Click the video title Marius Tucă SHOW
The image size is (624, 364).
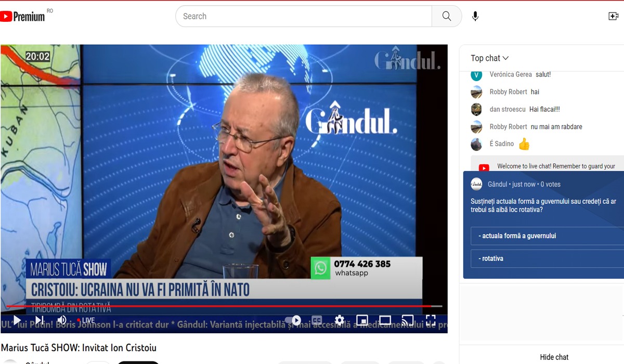79,347
